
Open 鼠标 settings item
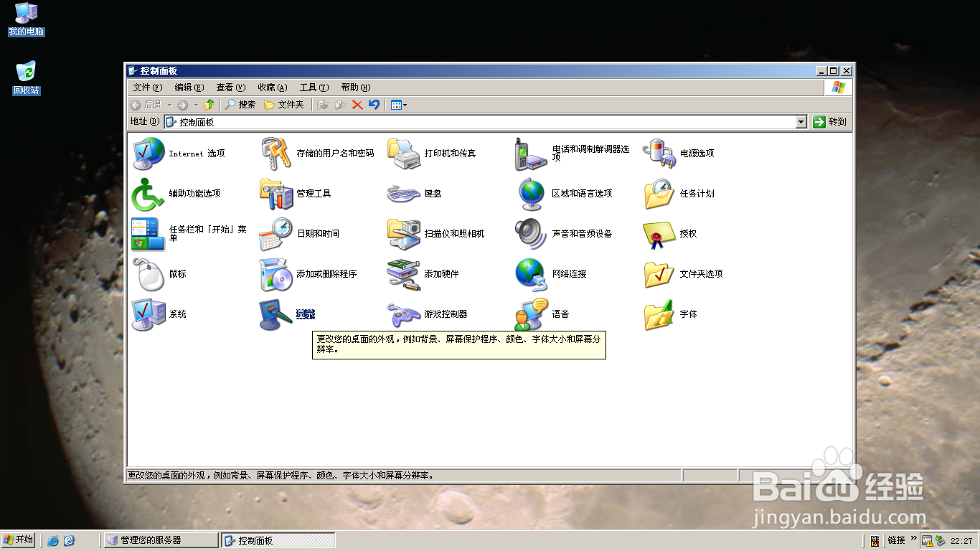159,274
